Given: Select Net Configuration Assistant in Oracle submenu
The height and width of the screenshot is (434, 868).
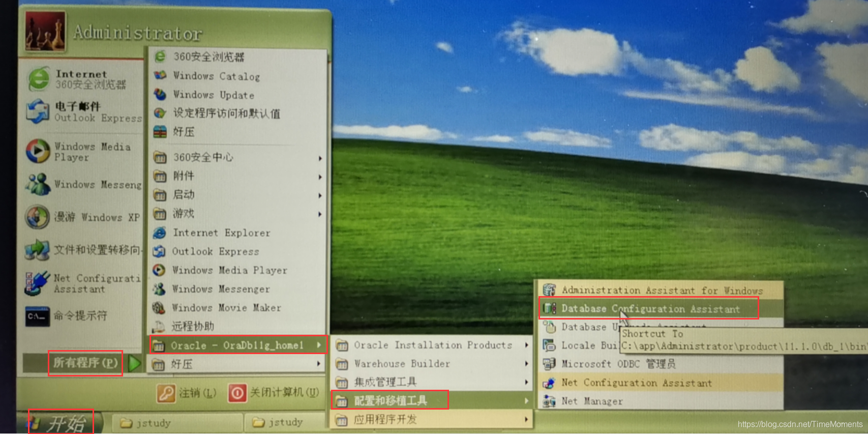Looking at the screenshot, I should pyautogui.click(x=661, y=383).
